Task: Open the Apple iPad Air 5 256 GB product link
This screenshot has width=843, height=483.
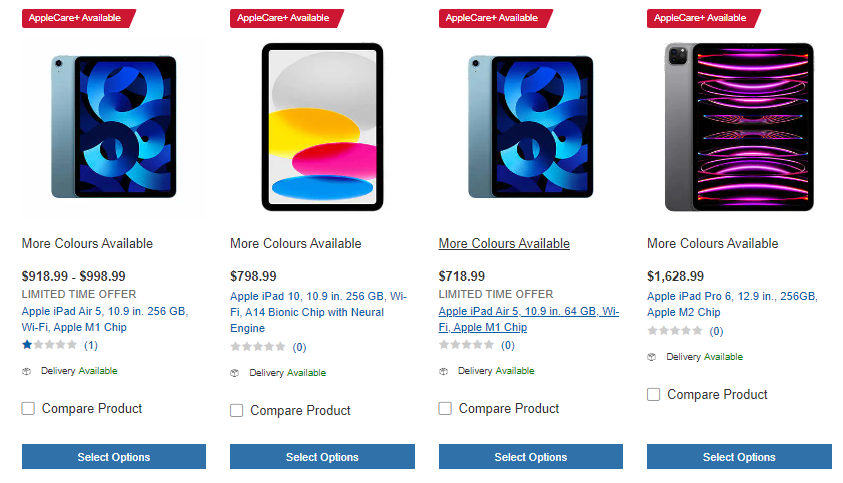Action: pyautogui.click(x=104, y=319)
